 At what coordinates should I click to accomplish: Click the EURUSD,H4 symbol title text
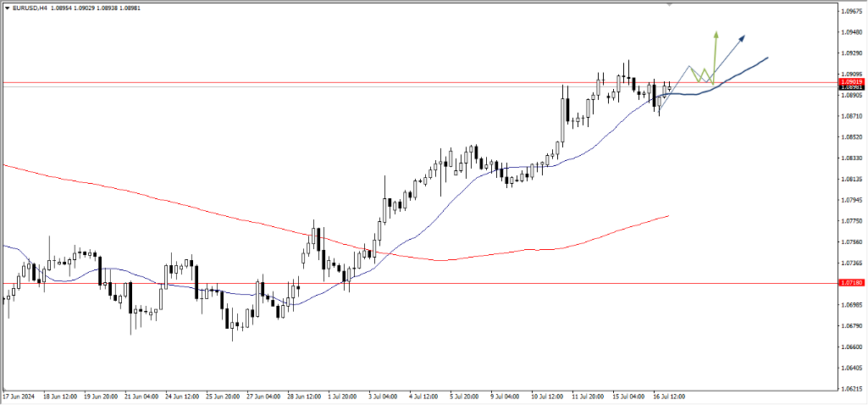[x=31, y=8]
